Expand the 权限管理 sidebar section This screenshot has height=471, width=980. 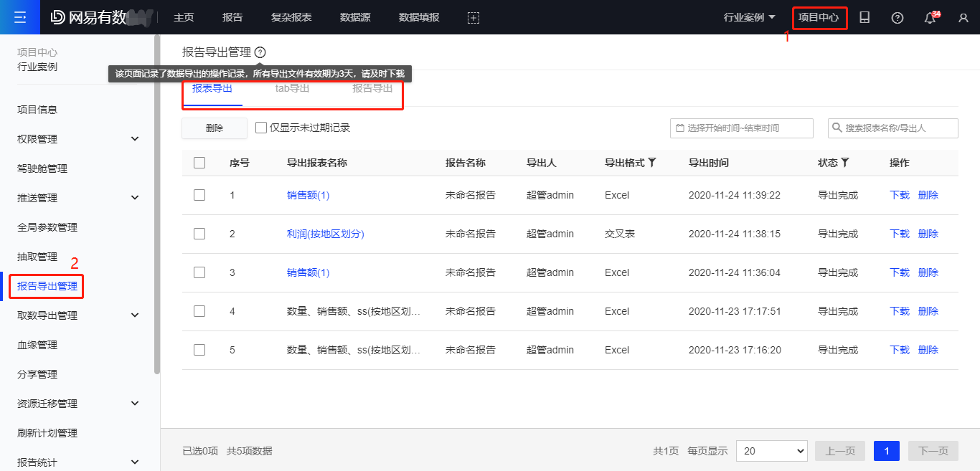[x=135, y=139]
